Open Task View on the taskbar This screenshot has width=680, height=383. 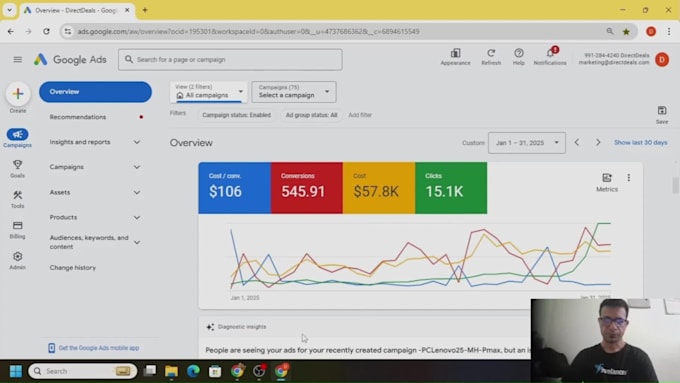(x=150, y=371)
